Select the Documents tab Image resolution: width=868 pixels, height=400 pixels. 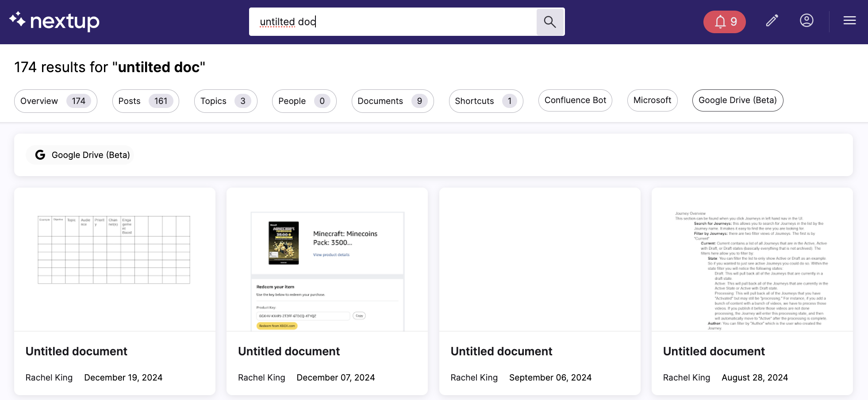pos(392,101)
